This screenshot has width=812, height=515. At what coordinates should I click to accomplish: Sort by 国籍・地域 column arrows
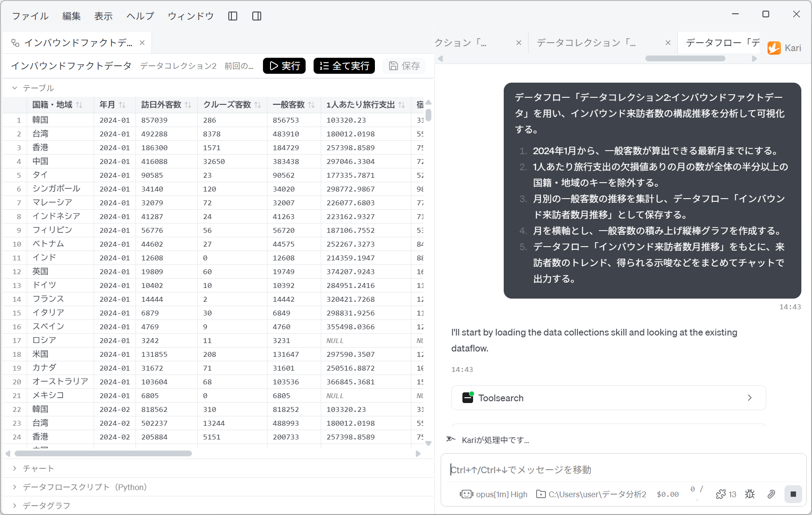pos(79,105)
